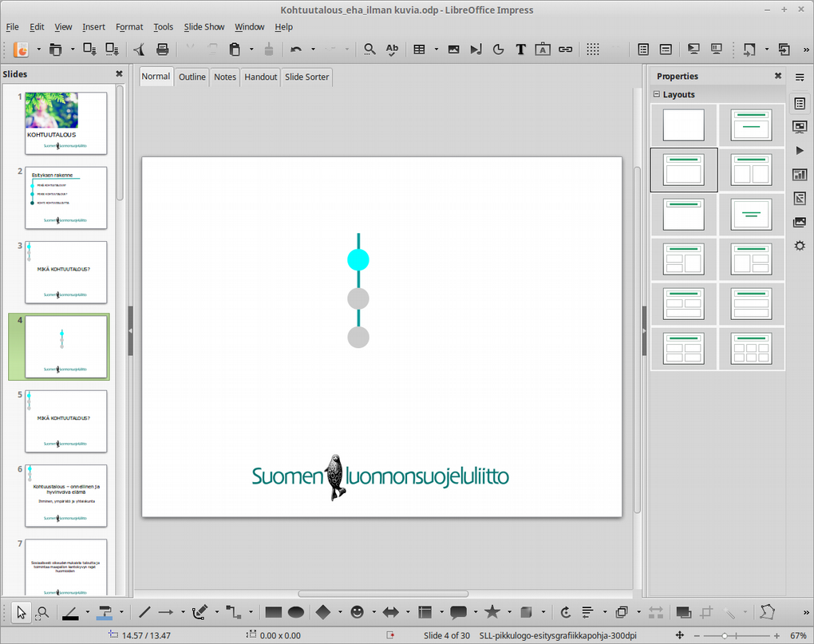The image size is (814, 644).
Task: Select the Callout speech bubble tool
Action: click(x=458, y=612)
